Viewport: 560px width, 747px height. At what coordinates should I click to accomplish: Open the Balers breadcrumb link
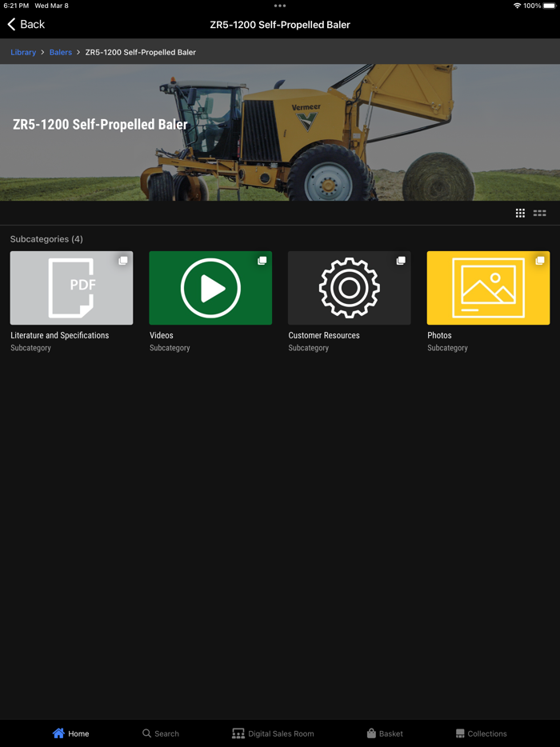click(x=61, y=53)
